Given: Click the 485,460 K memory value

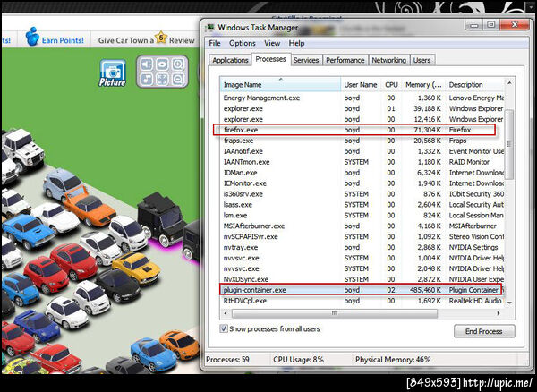Looking at the screenshot, I should tap(425, 290).
